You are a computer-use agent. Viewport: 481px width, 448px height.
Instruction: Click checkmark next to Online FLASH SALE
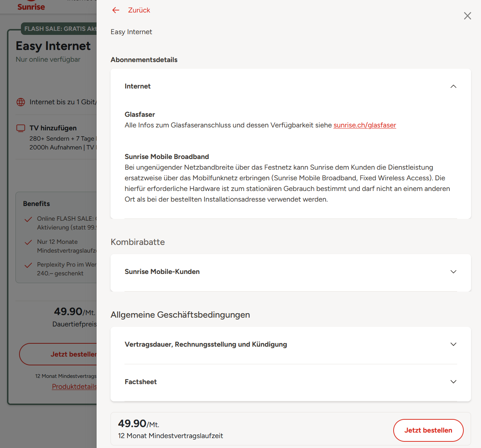click(28, 220)
